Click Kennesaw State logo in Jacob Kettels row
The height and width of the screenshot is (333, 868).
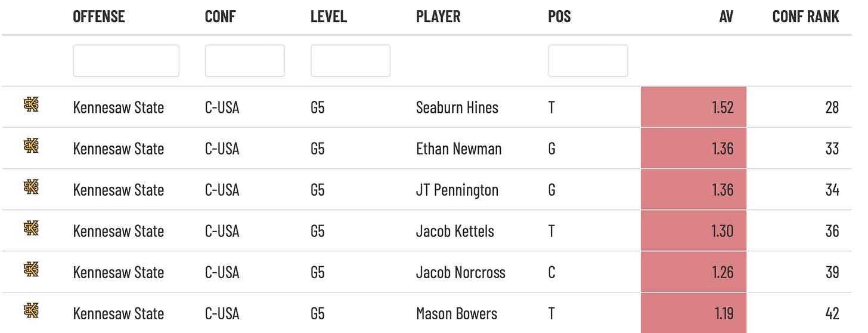(x=31, y=229)
